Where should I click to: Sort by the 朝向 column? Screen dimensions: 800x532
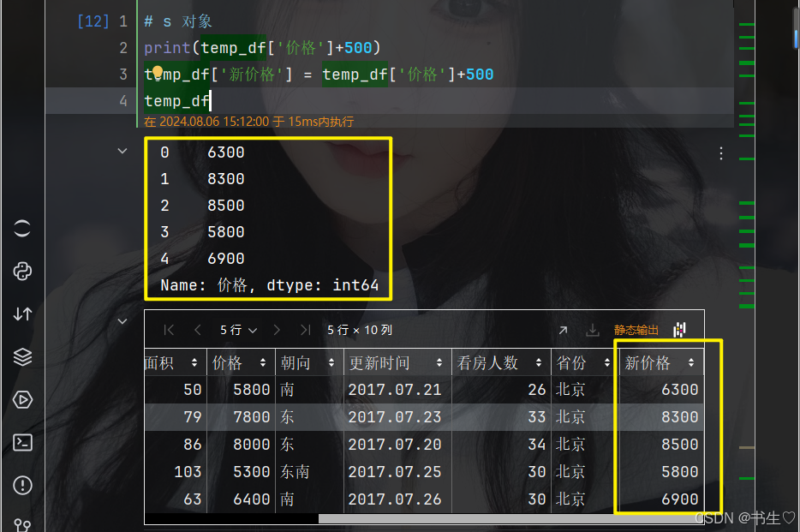[331, 362]
